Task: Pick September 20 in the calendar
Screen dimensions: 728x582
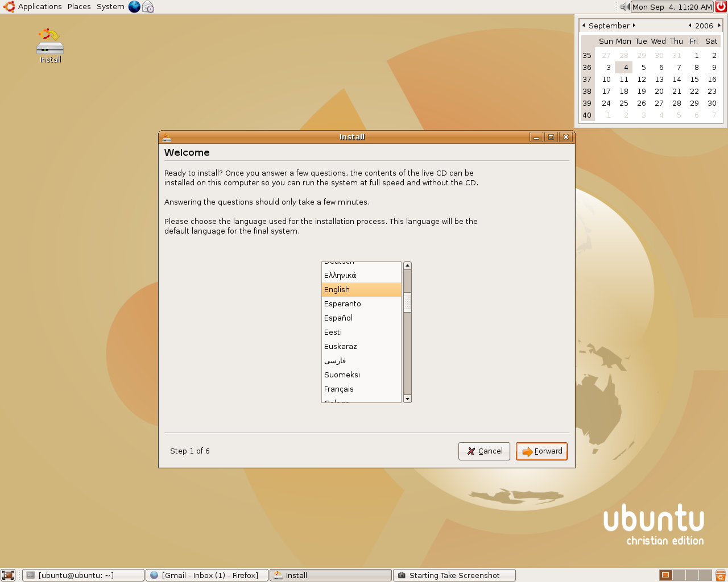Action: coord(659,92)
